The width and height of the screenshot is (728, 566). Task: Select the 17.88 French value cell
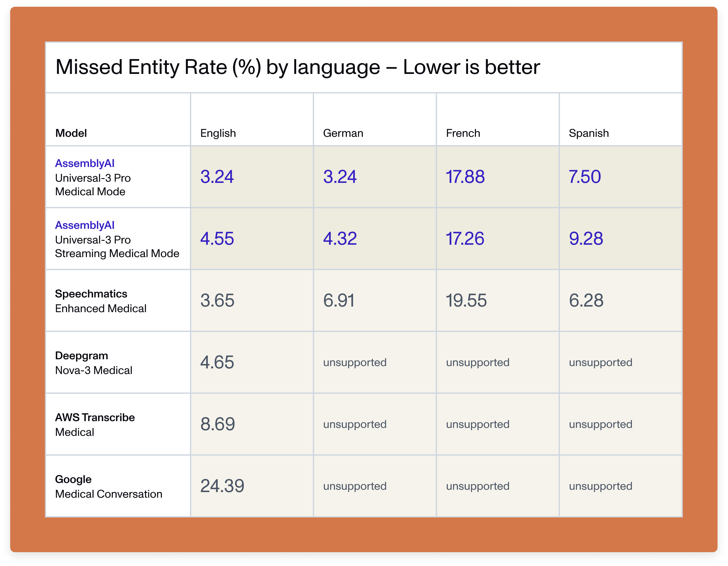click(465, 177)
